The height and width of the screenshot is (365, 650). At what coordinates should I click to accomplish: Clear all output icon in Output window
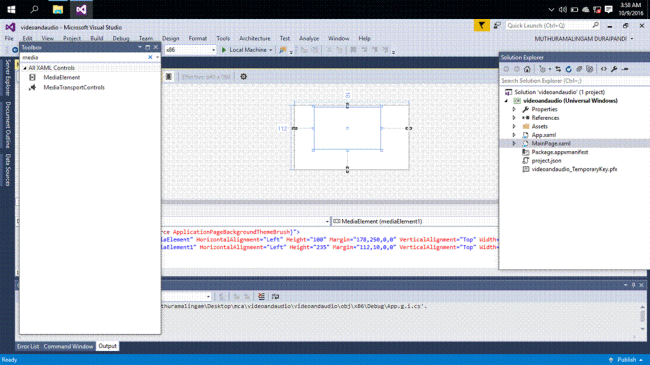tap(261, 296)
